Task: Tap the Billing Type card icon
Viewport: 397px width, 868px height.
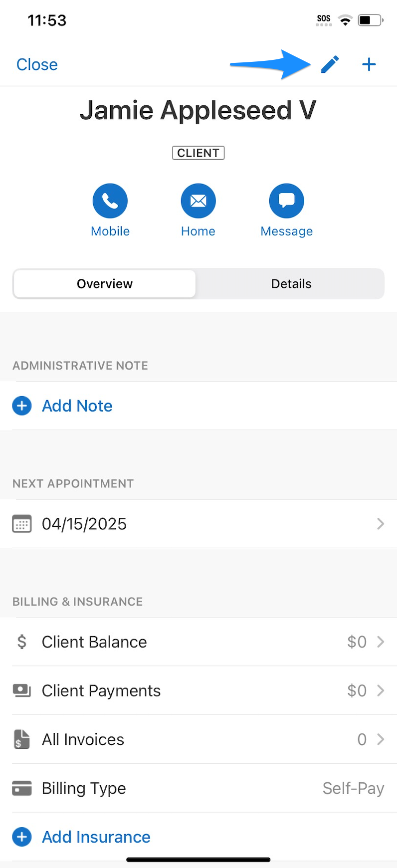Action: (21, 788)
